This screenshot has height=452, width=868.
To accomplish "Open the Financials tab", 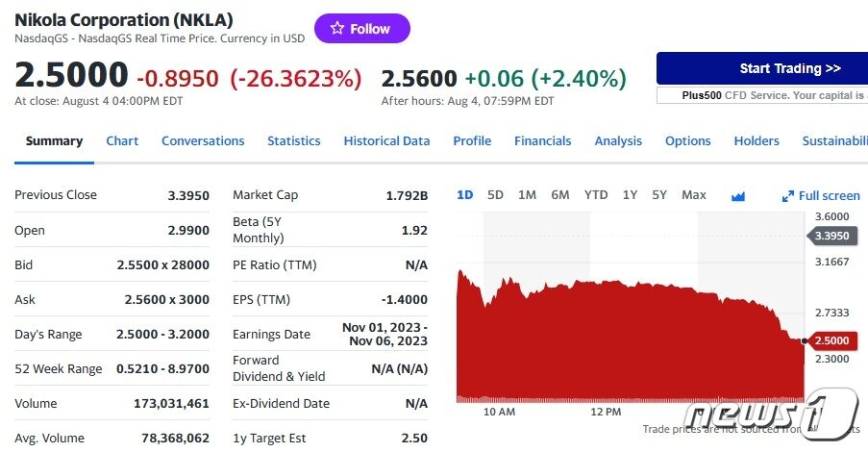I will [542, 140].
